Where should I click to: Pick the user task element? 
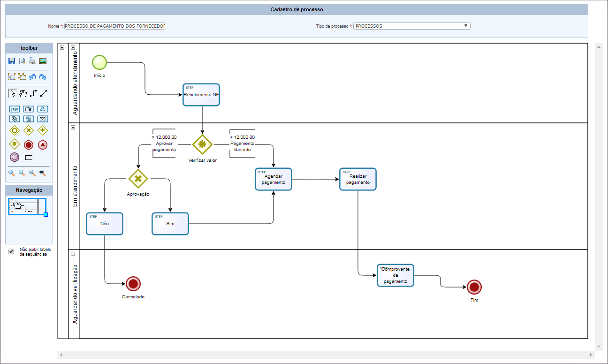[x=43, y=109]
